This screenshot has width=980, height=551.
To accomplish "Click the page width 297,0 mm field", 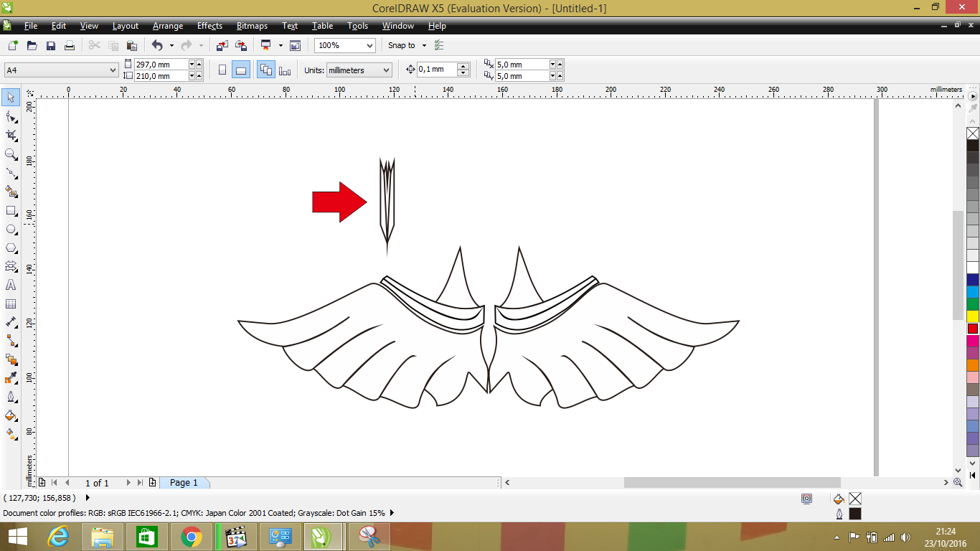I will (x=161, y=65).
